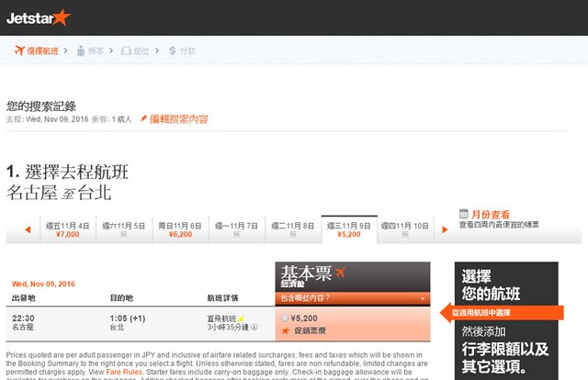Screen dimensions: 588x380
Task: Click the 選擇航班 step label
Action: [42, 51]
